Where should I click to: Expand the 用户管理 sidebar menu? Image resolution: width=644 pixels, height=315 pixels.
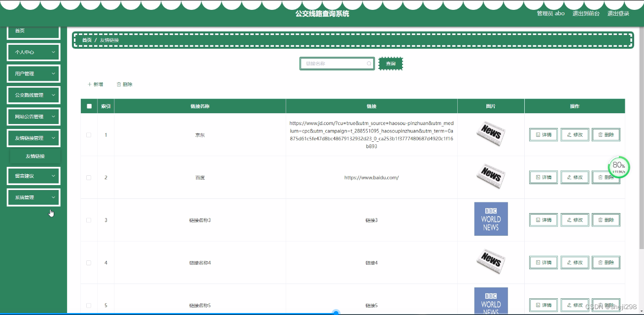[33, 73]
